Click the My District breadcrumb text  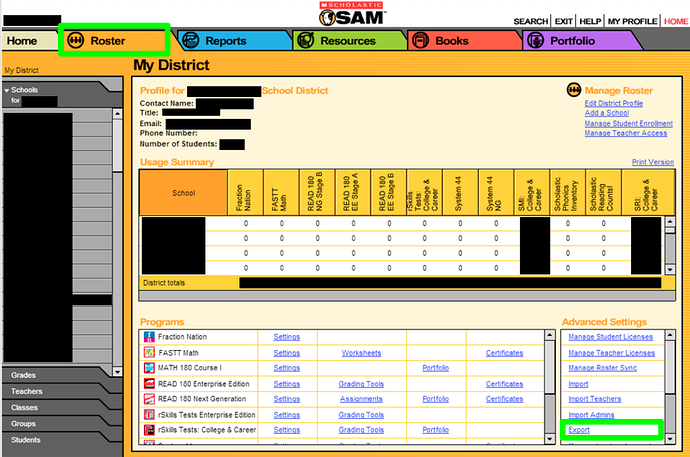[22, 70]
